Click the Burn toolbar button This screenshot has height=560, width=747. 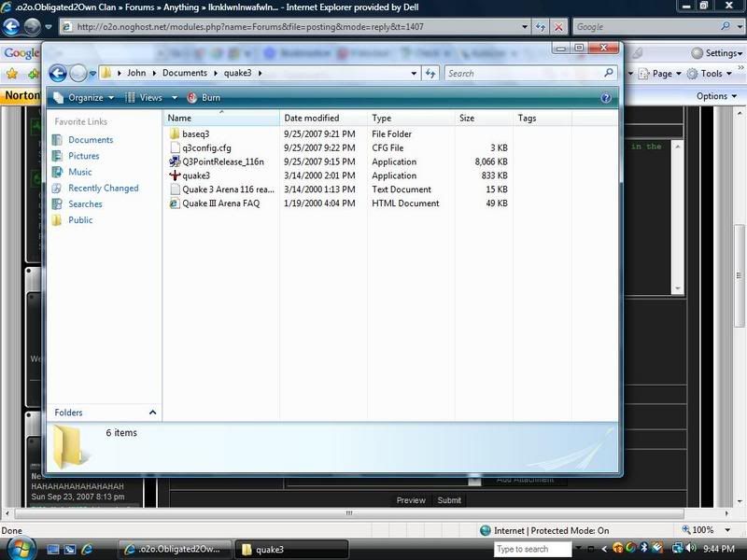(x=204, y=98)
